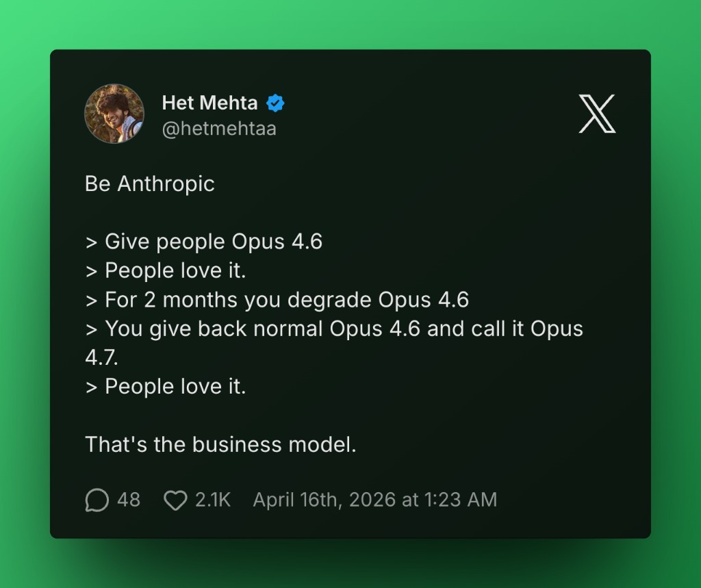Click the Het Mehta display name
701x588 pixels.
[x=209, y=103]
